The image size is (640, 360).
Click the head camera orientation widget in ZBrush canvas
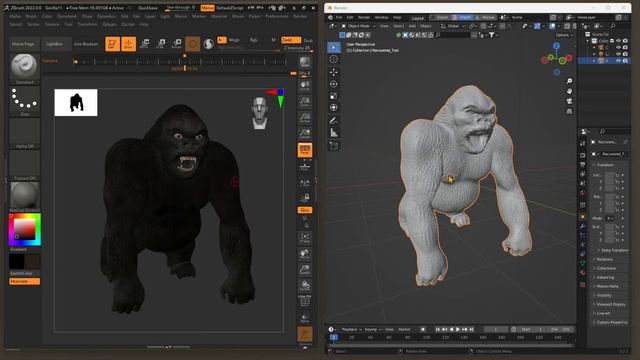point(260,113)
